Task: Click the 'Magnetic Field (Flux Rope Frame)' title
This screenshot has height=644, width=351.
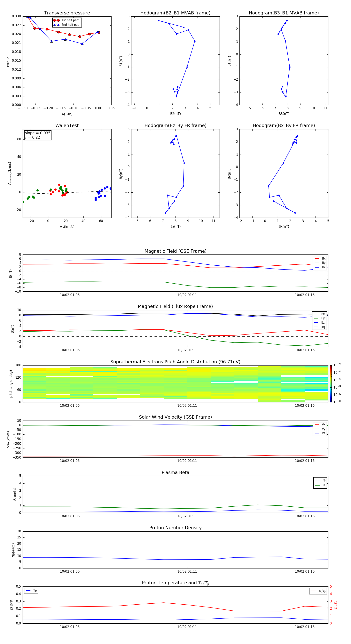Action: point(175,307)
